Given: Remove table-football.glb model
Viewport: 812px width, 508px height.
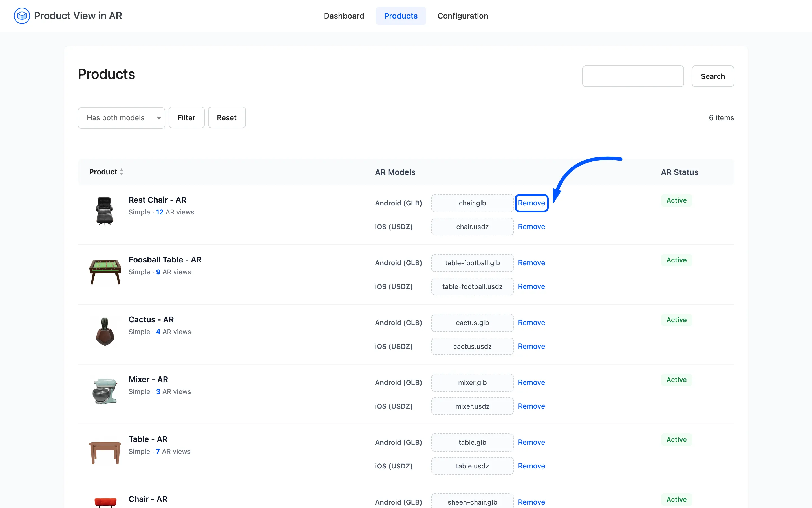Looking at the screenshot, I should 531,263.
